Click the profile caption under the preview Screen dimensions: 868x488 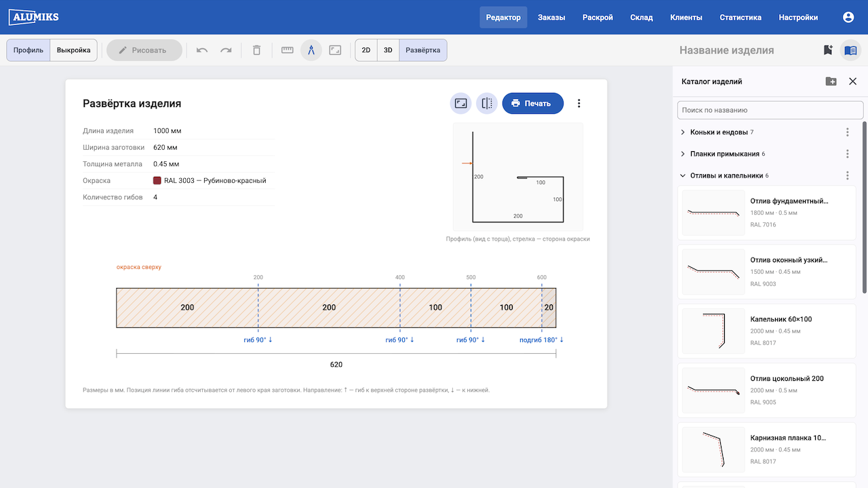pos(518,239)
